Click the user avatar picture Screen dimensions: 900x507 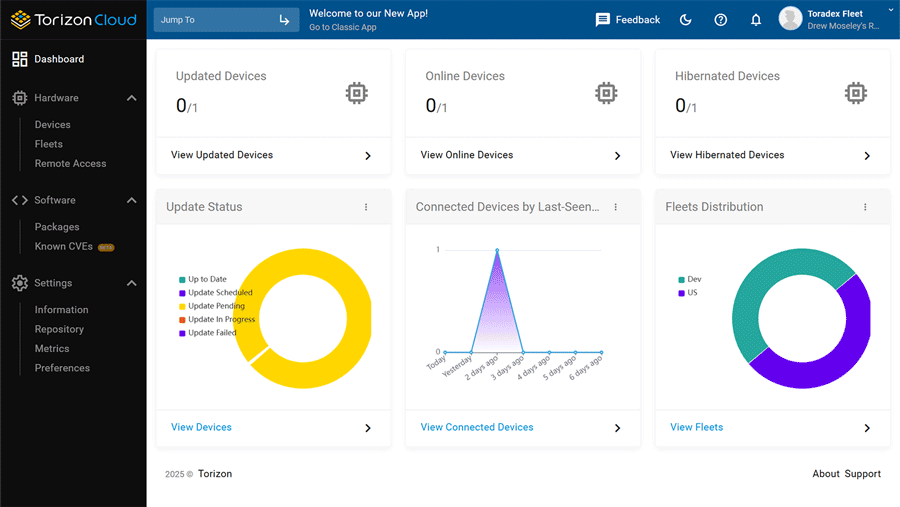tap(790, 19)
